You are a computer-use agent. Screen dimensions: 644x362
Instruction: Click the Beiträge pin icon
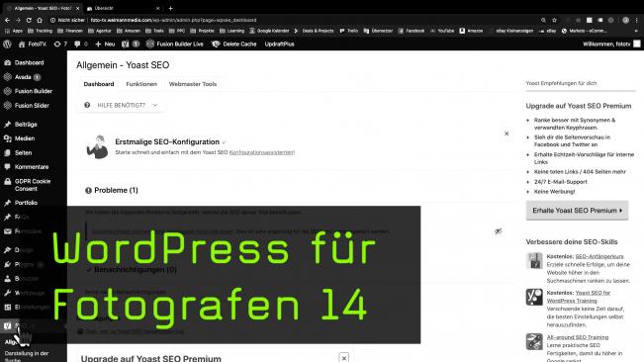click(7, 124)
